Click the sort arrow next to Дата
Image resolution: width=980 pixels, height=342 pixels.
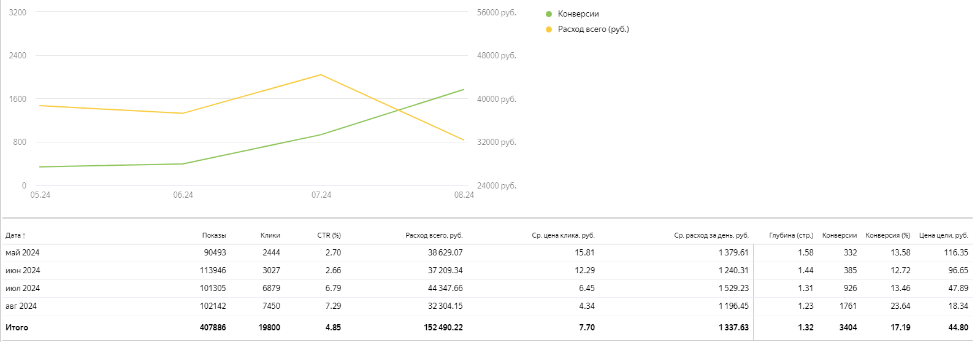(24, 236)
